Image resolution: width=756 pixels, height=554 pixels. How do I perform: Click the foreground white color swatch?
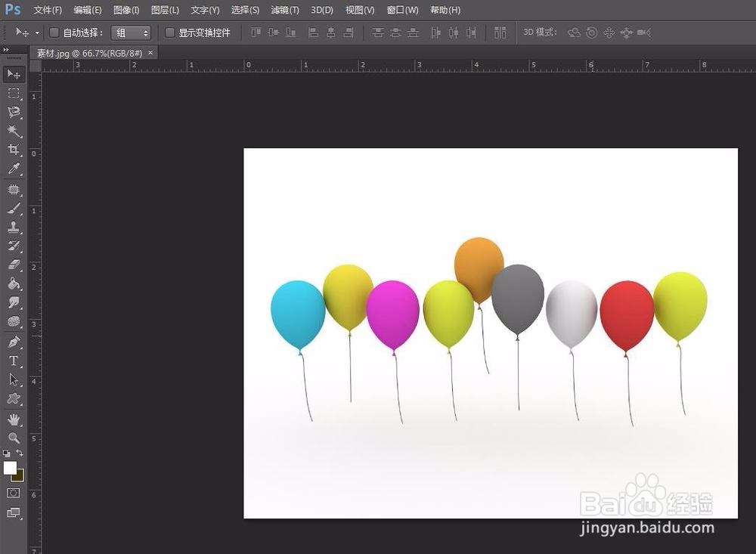(9, 467)
